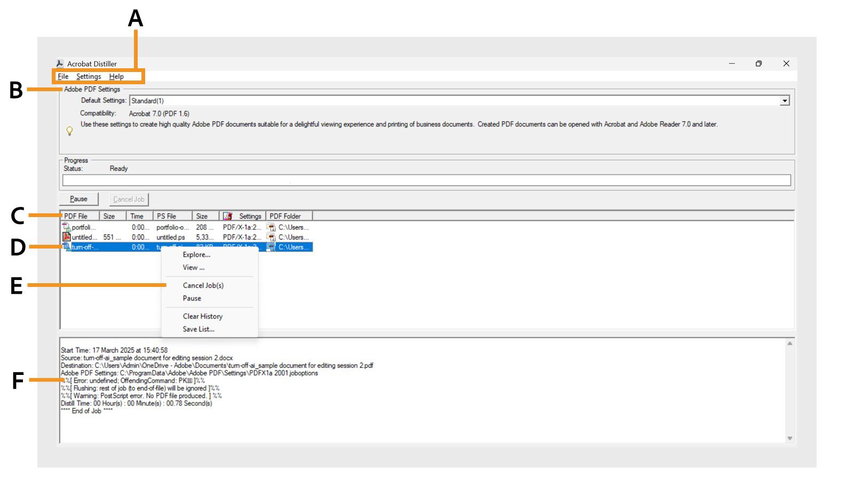Click the Cancel Job button

point(129,199)
